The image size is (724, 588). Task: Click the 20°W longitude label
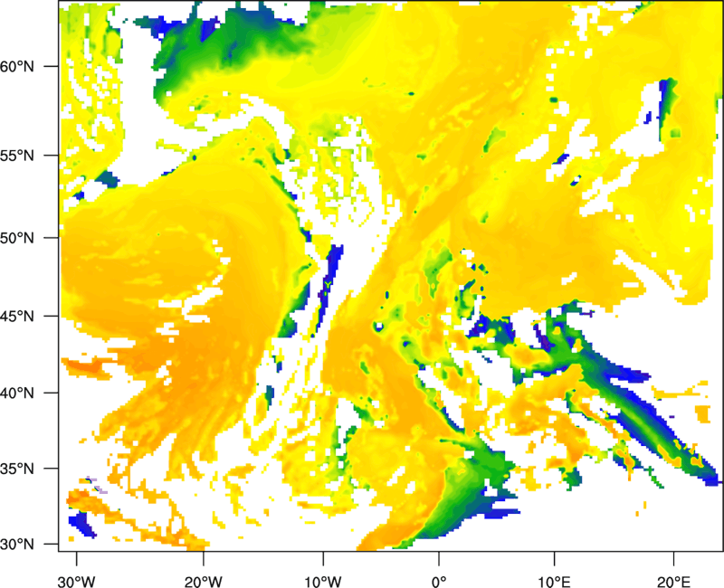203,582
